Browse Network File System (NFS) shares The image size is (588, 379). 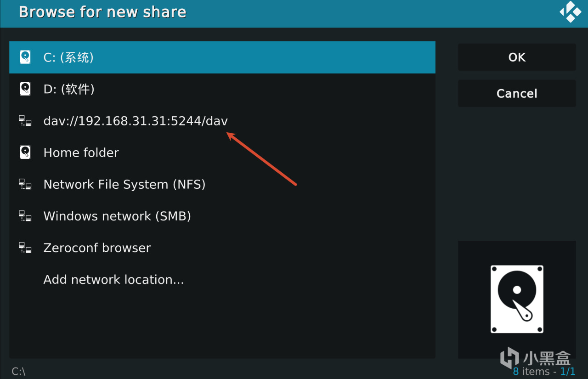click(222, 184)
